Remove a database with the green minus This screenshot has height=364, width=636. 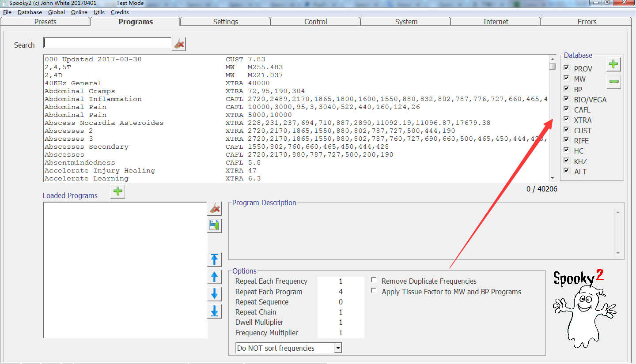point(613,82)
